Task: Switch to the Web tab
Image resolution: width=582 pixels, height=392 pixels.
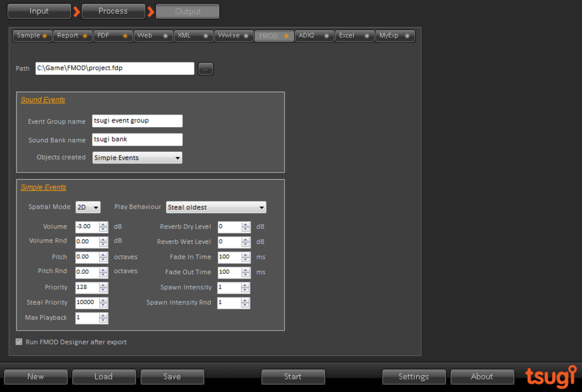Action: pyautogui.click(x=153, y=36)
